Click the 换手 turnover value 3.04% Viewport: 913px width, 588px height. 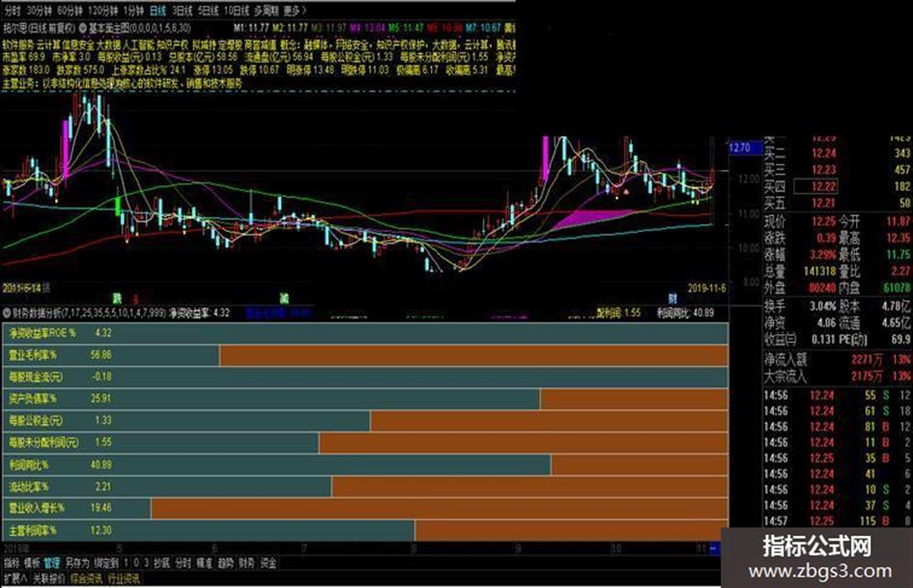click(x=823, y=306)
